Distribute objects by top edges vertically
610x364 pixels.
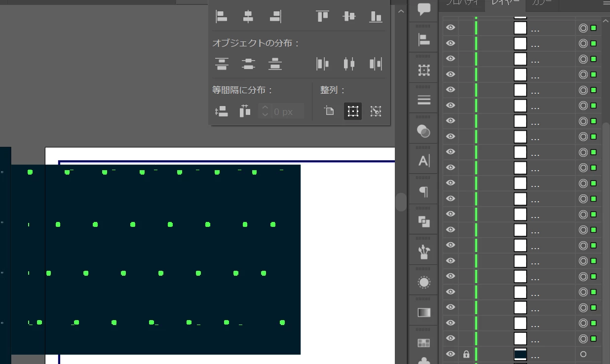(x=222, y=64)
